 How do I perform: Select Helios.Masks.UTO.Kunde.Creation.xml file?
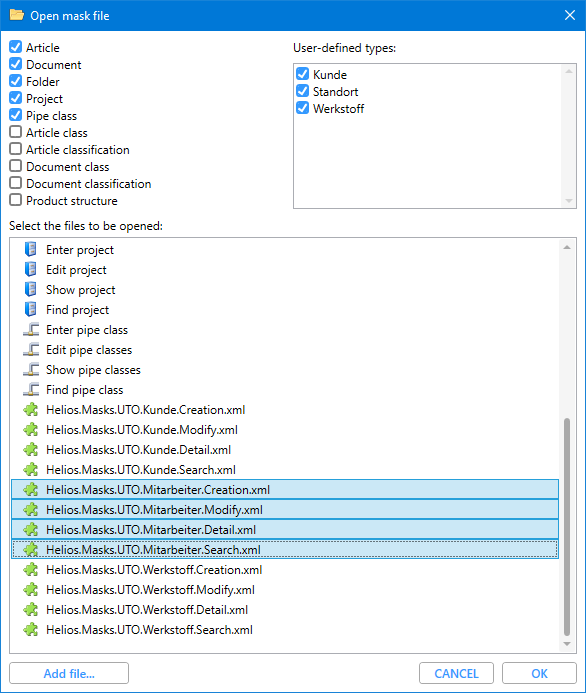[x=285, y=410]
